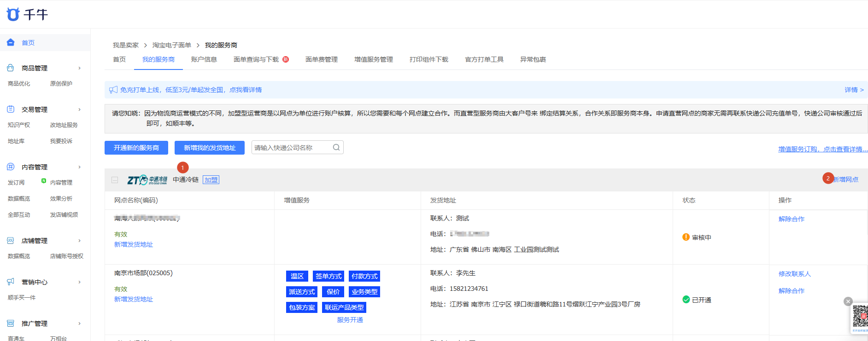Click the 服务开通 link
This screenshot has width=868, height=341.
[350, 320]
